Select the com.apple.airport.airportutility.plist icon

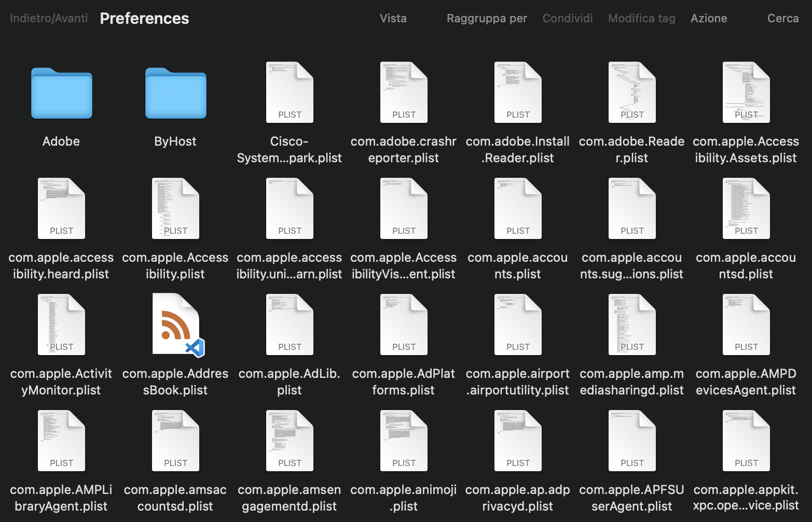(x=518, y=325)
